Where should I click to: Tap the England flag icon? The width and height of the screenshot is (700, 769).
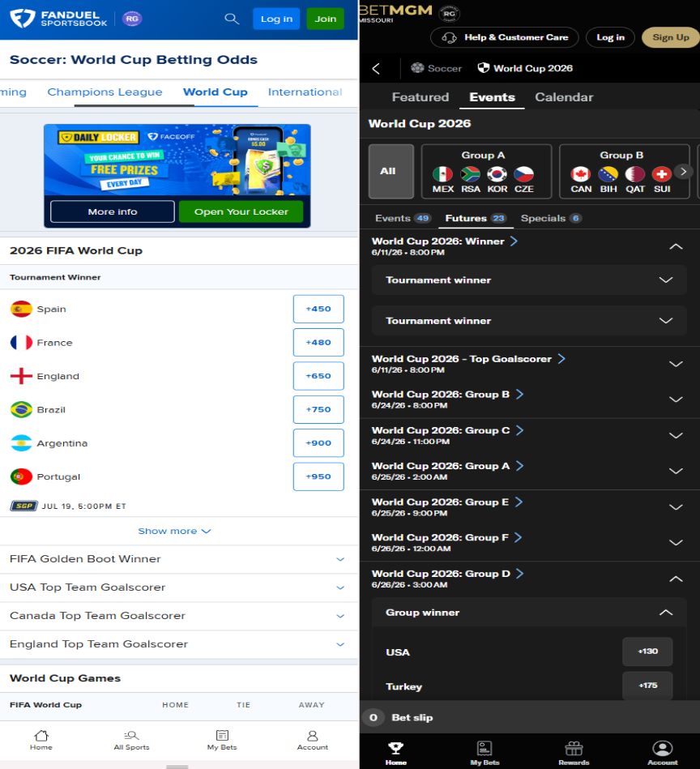[21, 376]
